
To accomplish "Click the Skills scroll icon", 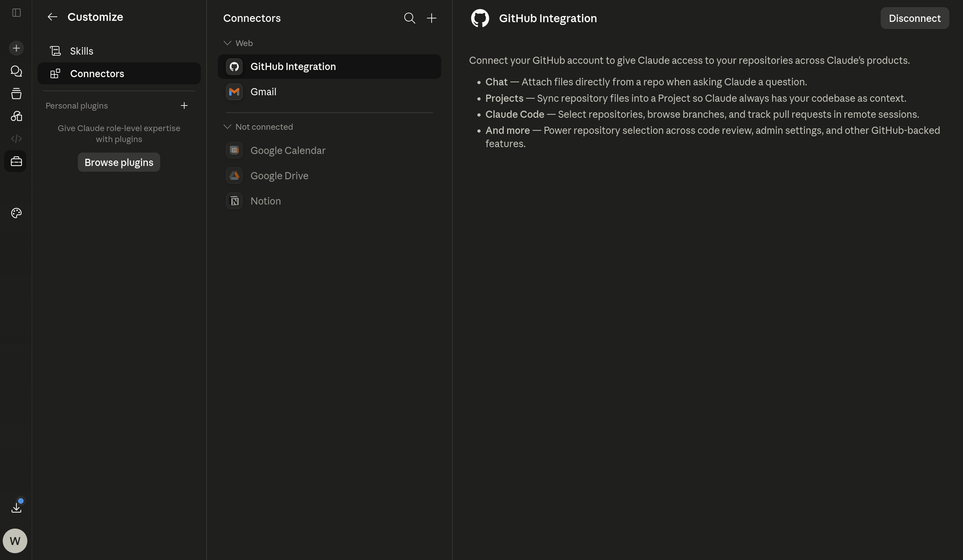I will tap(55, 51).
